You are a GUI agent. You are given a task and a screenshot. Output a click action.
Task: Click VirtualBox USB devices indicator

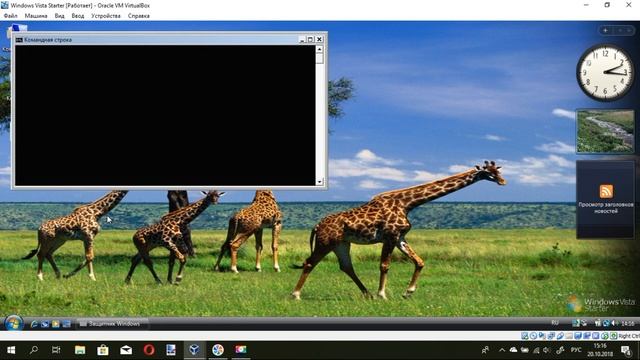tap(560, 336)
